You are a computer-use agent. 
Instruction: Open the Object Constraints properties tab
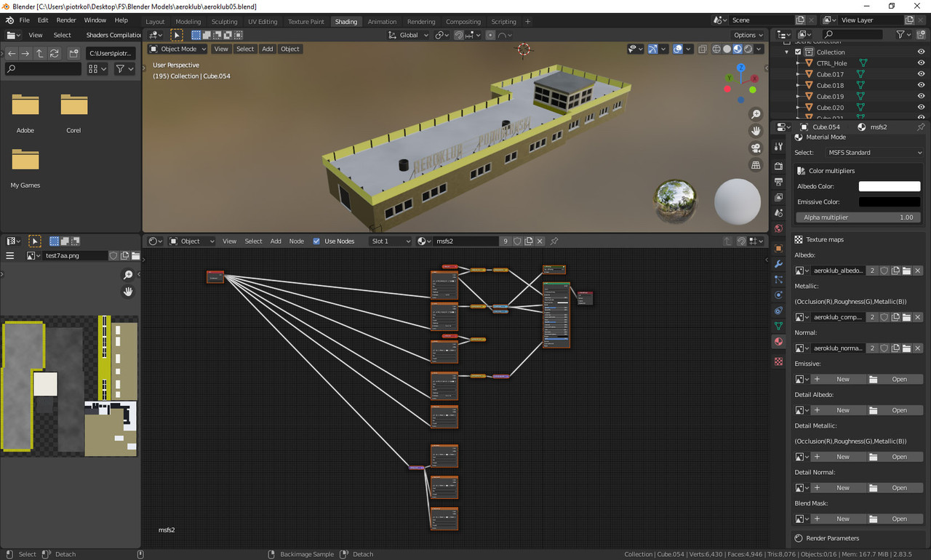click(778, 311)
